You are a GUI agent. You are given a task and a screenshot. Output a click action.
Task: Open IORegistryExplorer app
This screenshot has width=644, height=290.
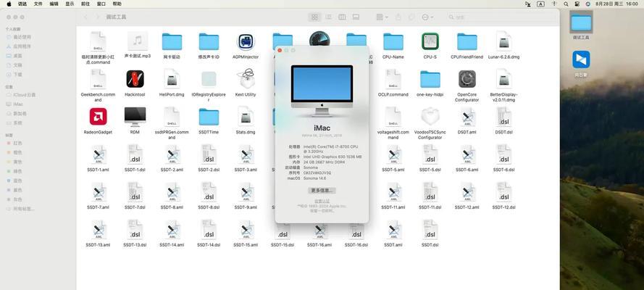(209, 79)
